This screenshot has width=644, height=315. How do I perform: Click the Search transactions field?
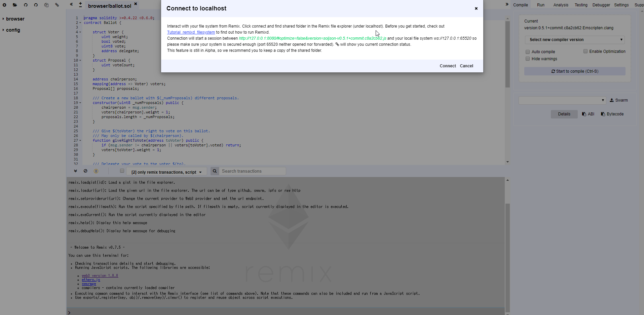coord(252,171)
